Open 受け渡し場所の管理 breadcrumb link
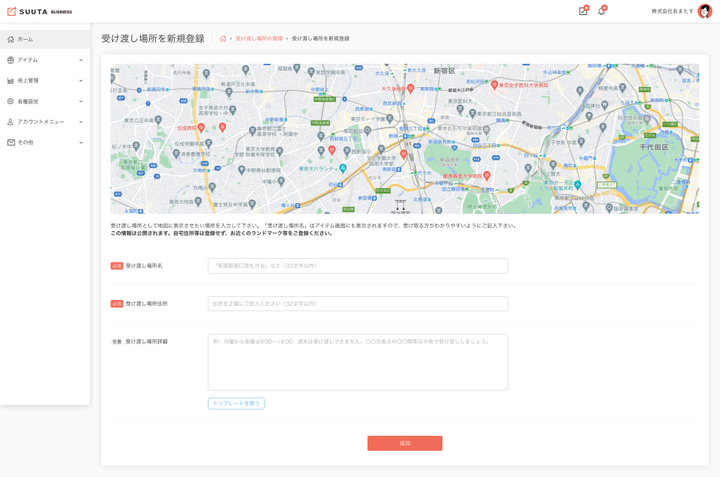This screenshot has width=720, height=477. pyautogui.click(x=259, y=39)
